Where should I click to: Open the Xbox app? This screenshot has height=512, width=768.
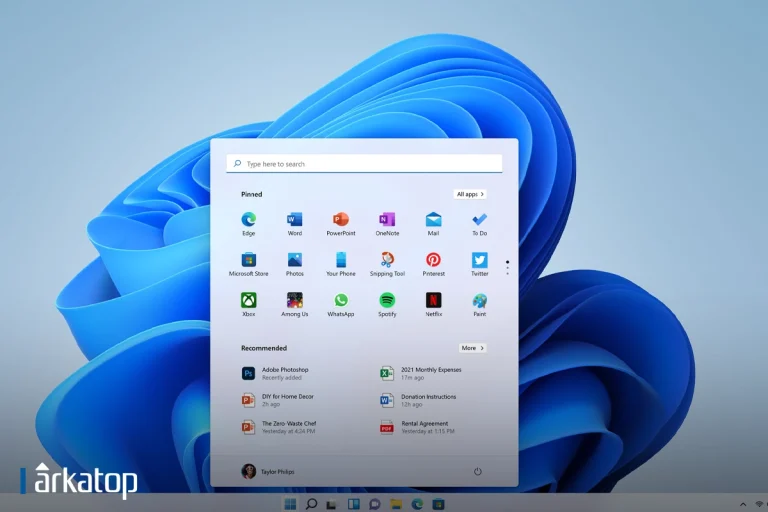click(x=248, y=304)
